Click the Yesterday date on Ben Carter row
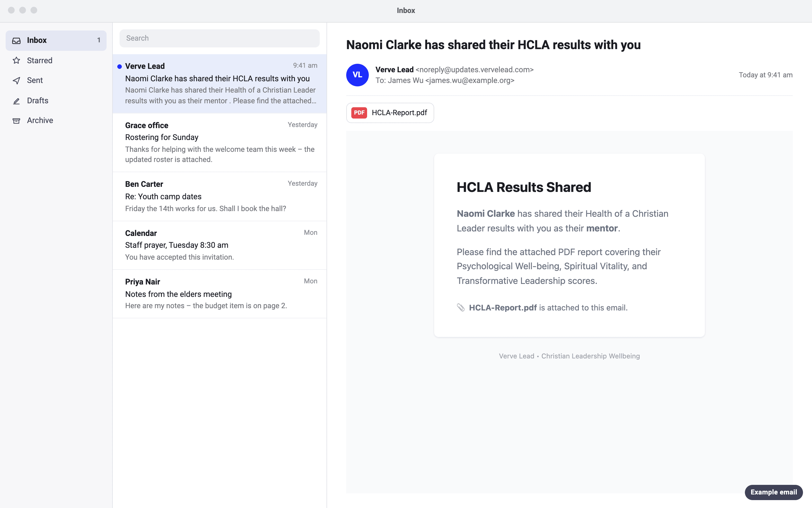The image size is (812, 508). pos(302,183)
